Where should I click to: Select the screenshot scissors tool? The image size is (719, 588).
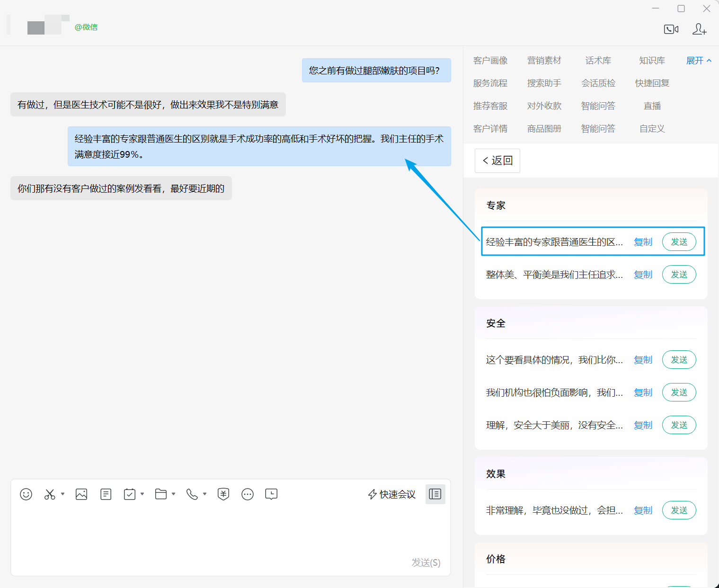(49, 494)
